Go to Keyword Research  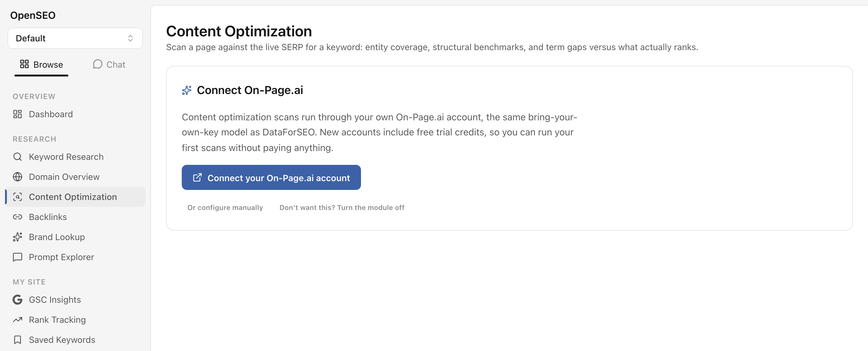coord(76,157)
